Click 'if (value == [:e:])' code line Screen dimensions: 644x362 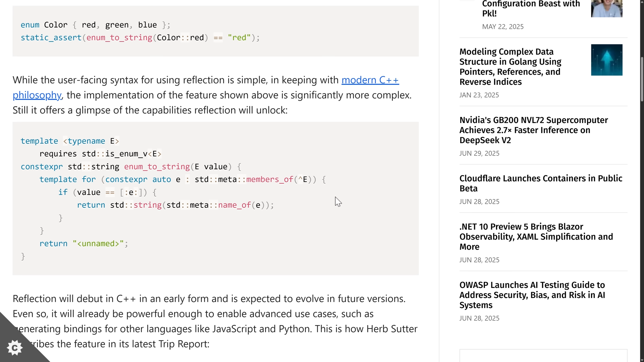click(107, 192)
